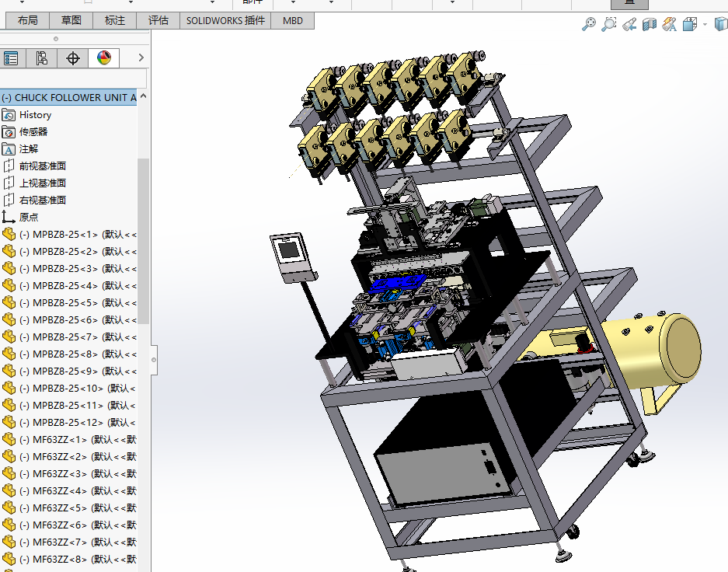
Task: Select part MPBZ8-25<6> in tree
Action: point(68,320)
